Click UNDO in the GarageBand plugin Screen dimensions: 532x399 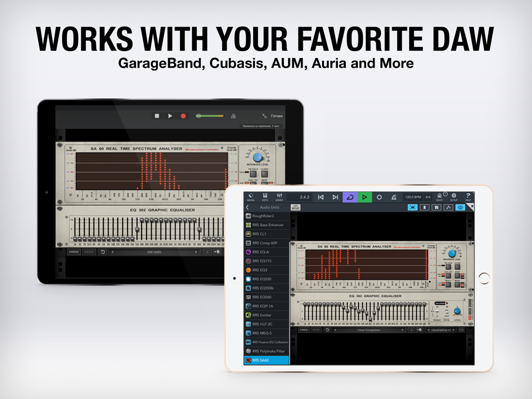pos(74,252)
